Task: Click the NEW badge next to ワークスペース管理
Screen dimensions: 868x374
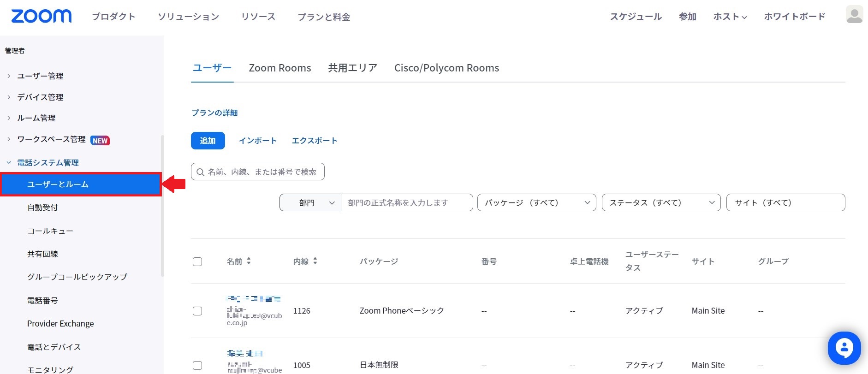Action: pos(100,141)
